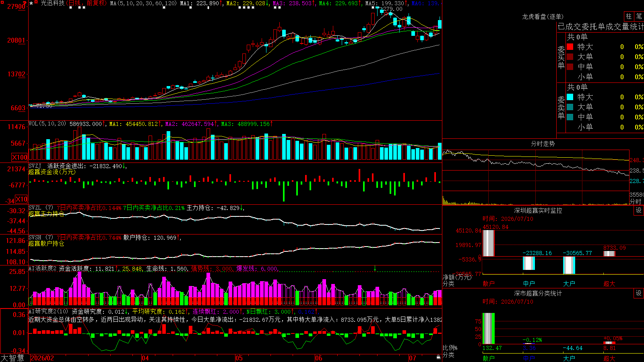Click the 27900 price axis label
Image resolution: width=644 pixels, height=362 pixels.
point(17,7)
